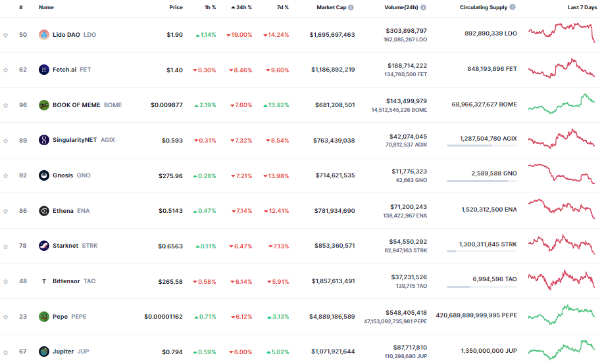Favorite Jupiter with its star
Image resolution: width=602 pixels, height=364 pixels.
[x=6, y=352]
